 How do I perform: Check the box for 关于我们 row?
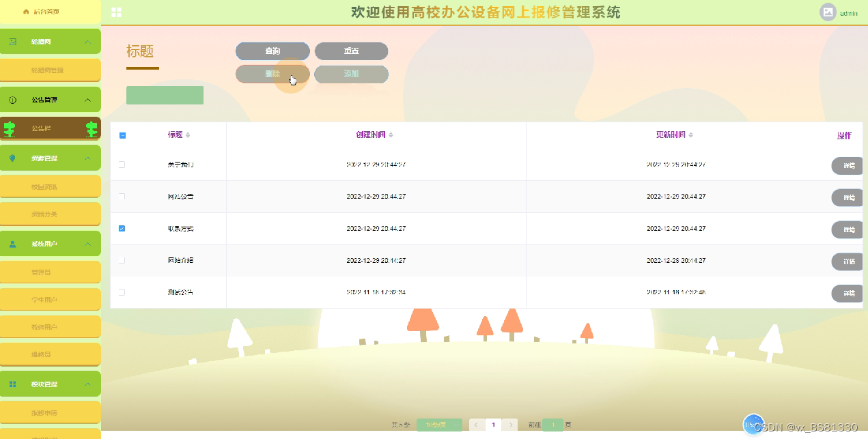[x=122, y=165]
